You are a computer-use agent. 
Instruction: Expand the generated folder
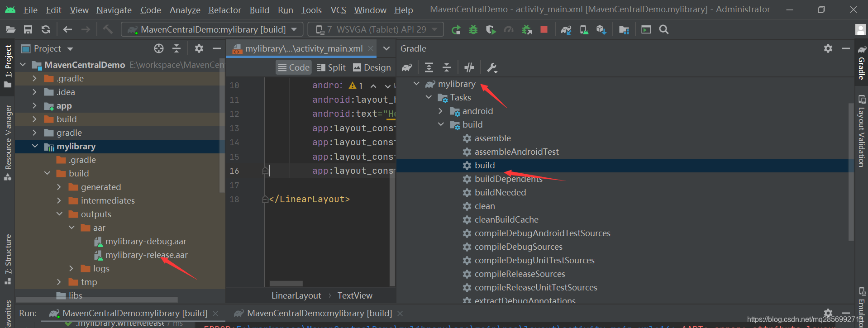59,187
